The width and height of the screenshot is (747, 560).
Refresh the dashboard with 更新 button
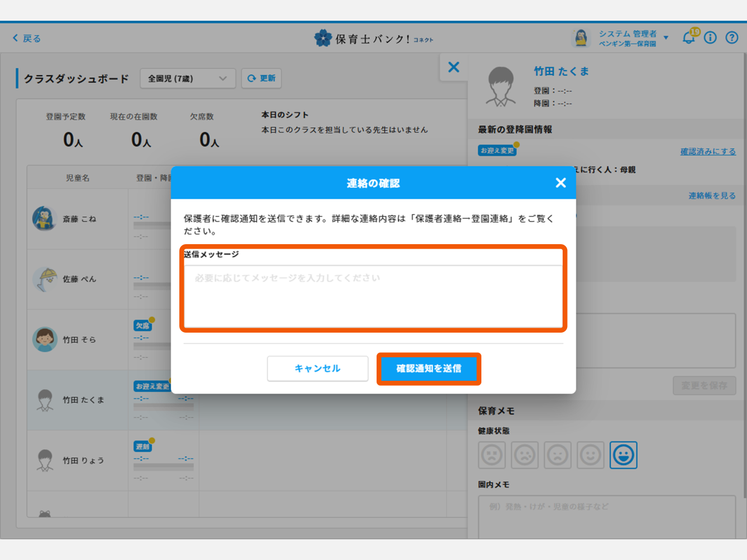261,78
